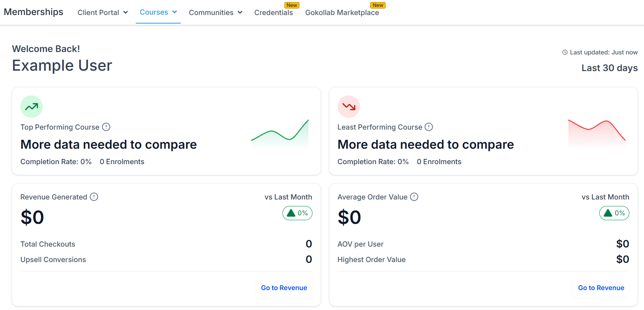This screenshot has height=310, width=644.
Task: Click the green triangle in Revenue 0% badge
Action: (x=291, y=213)
